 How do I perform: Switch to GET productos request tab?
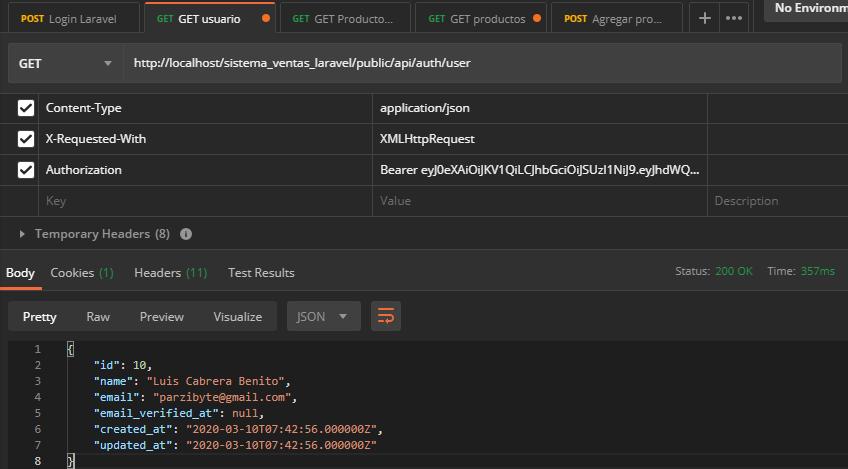pyautogui.click(x=481, y=18)
